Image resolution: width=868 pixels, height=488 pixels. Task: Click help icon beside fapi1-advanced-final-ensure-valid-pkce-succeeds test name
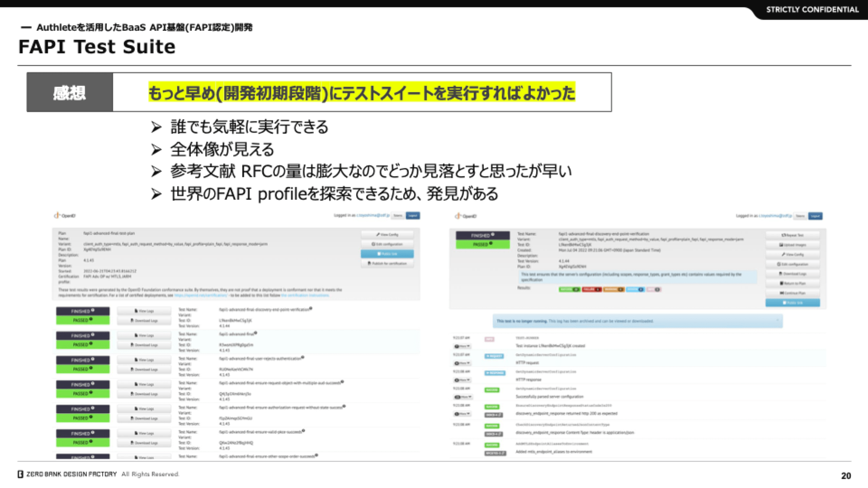click(x=303, y=431)
